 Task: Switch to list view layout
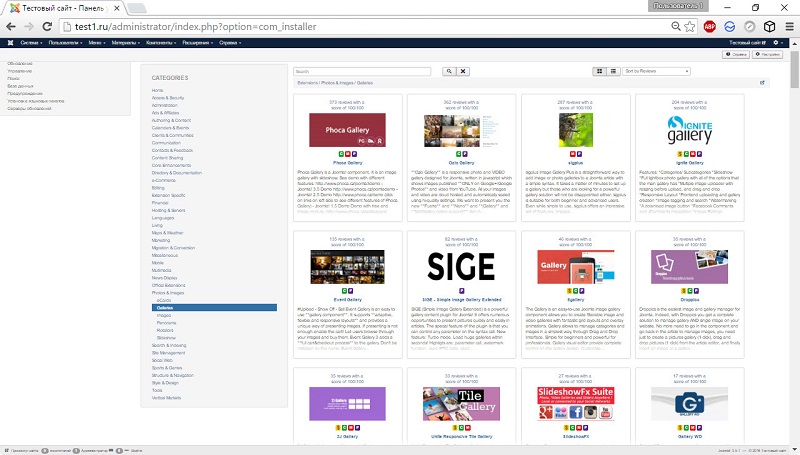[613, 71]
